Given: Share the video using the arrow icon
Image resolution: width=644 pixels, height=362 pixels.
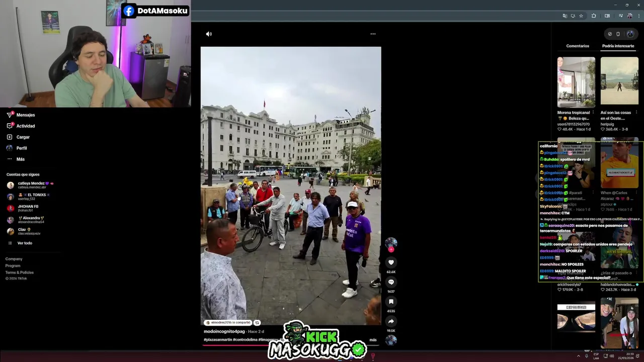Looking at the screenshot, I should click(391, 321).
